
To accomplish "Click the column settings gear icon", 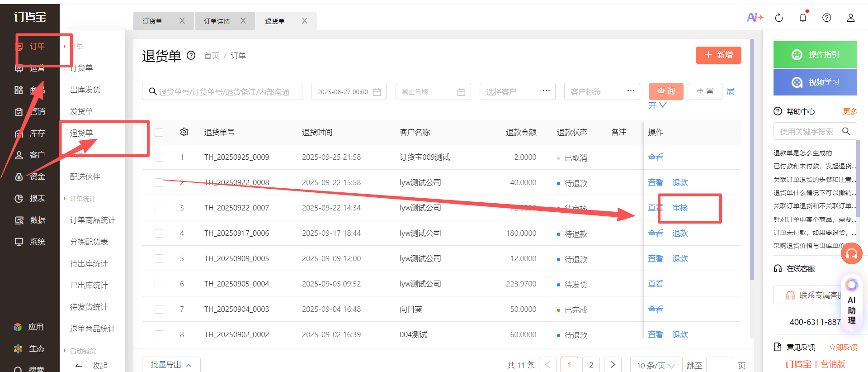I will (x=184, y=132).
